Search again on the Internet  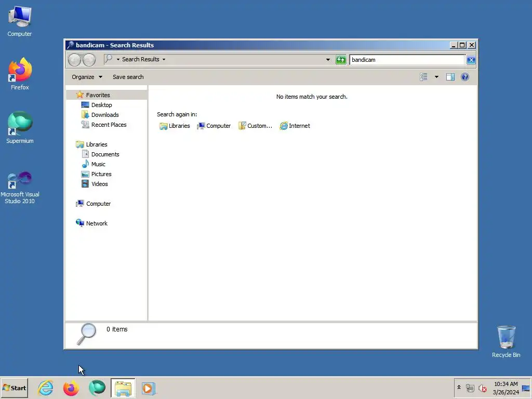295,126
